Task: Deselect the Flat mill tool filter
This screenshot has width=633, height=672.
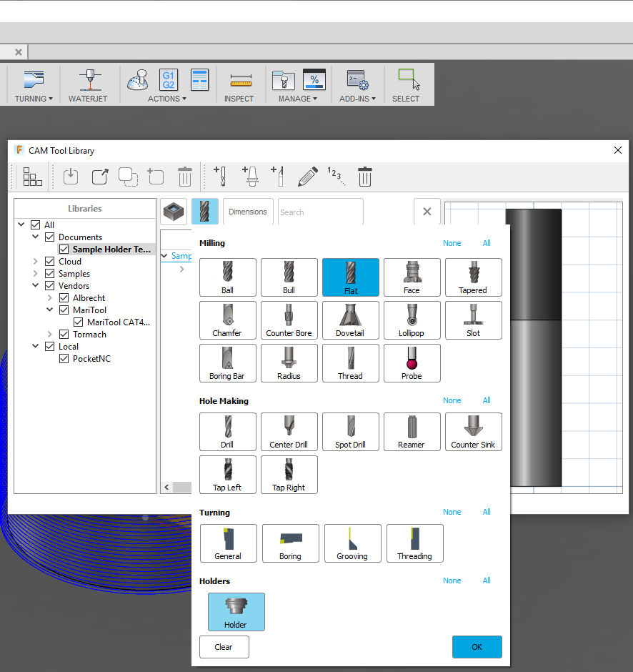Action: point(351,277)
